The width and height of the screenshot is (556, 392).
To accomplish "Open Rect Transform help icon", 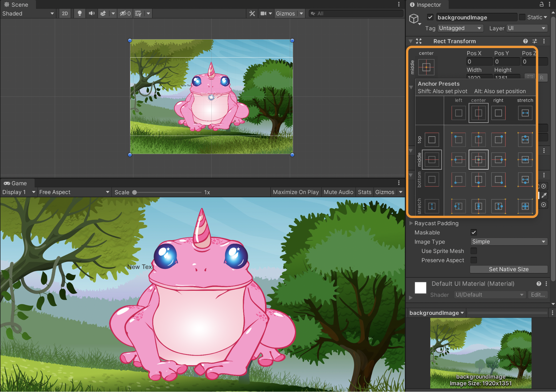I will coord(525,41).
